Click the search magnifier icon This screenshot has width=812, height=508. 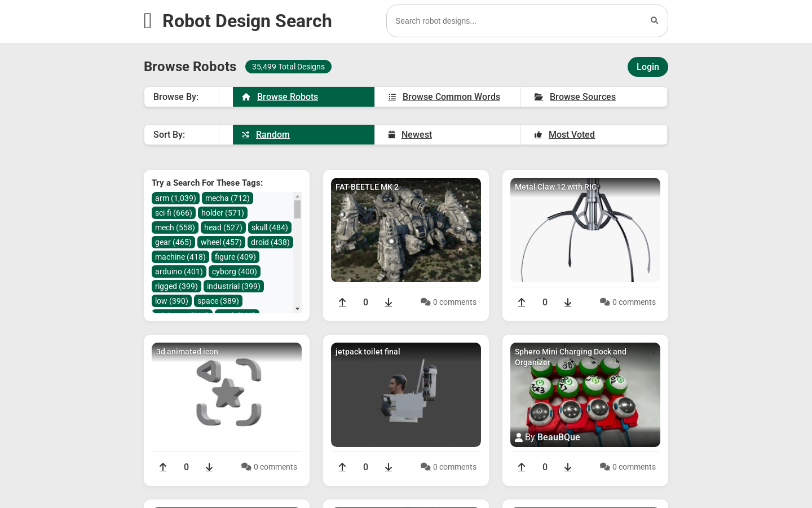click(x=654, y=21)
